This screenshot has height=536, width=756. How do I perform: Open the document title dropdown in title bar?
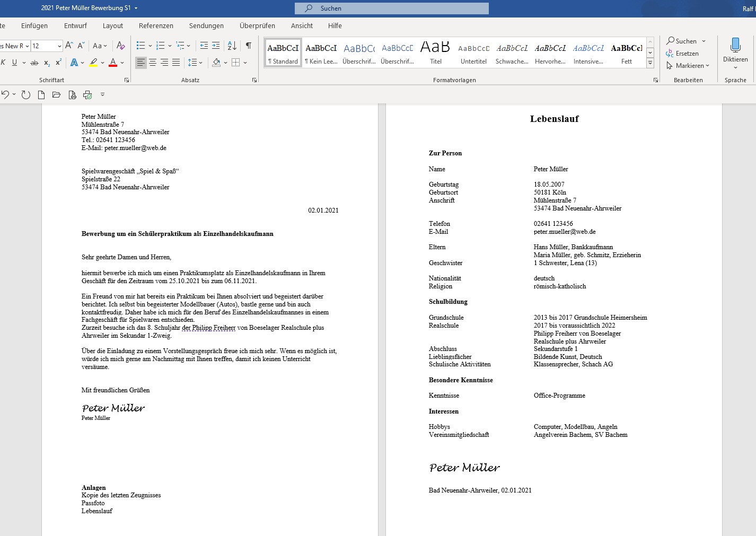pos(136,8)
